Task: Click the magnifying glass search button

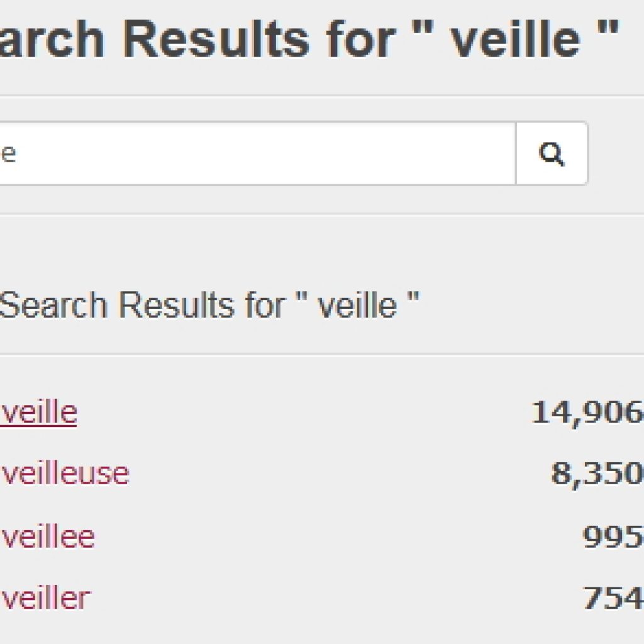Action: 552,153
